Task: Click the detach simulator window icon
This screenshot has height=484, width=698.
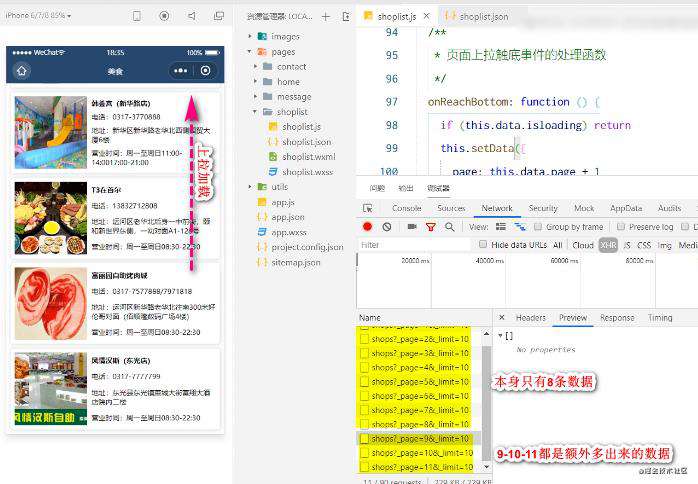Action: (x=219, y=16)
